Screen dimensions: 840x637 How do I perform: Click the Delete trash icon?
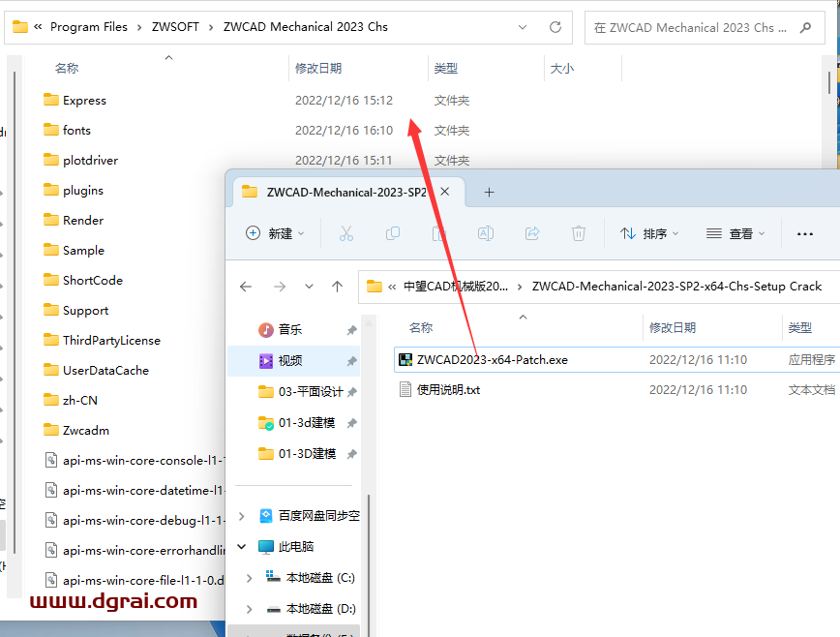click(579, 233)
